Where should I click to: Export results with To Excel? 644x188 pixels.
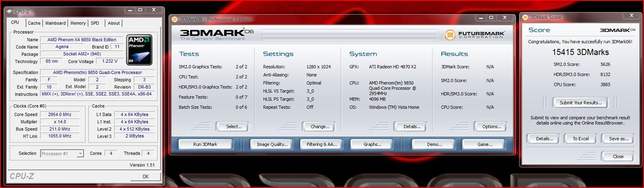580,139
